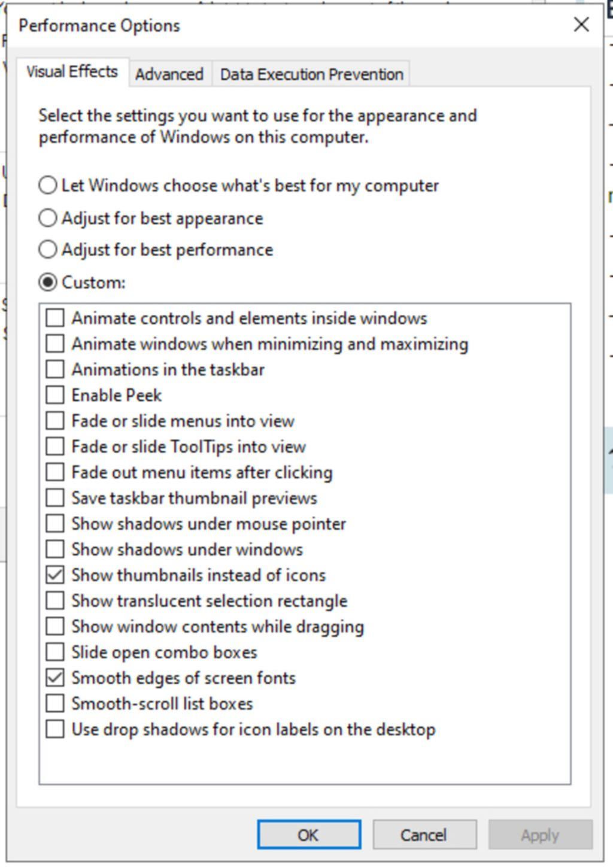Enable Slide open combo boxes
This screenshot has height=868, width=613.
point(55,652)
